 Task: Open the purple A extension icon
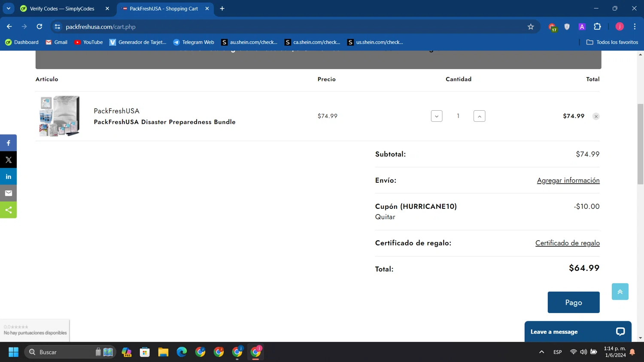pyautogui.click(x=582, y=27)
